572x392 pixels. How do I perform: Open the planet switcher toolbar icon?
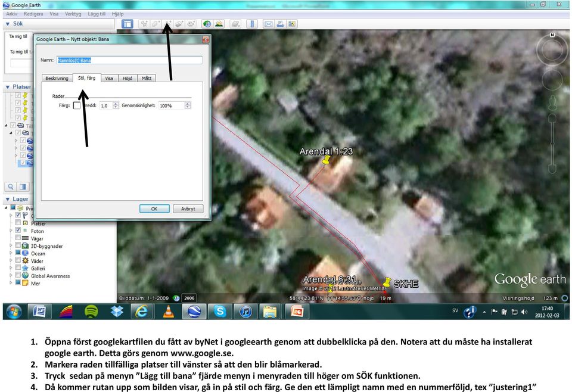(236, 24)
